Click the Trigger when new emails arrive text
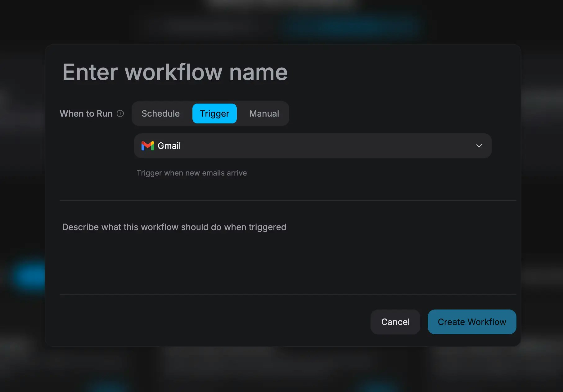The image size is (563, 392). 191,173
